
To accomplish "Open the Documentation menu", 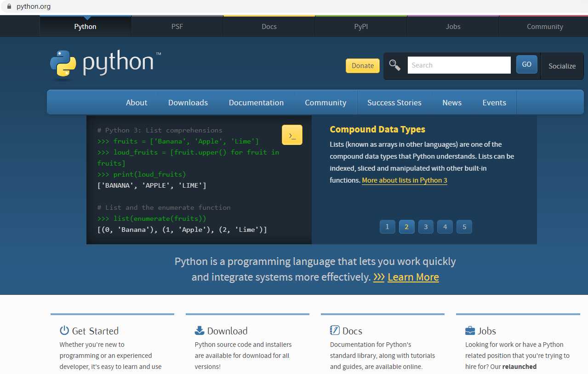I will coord(256,103).
